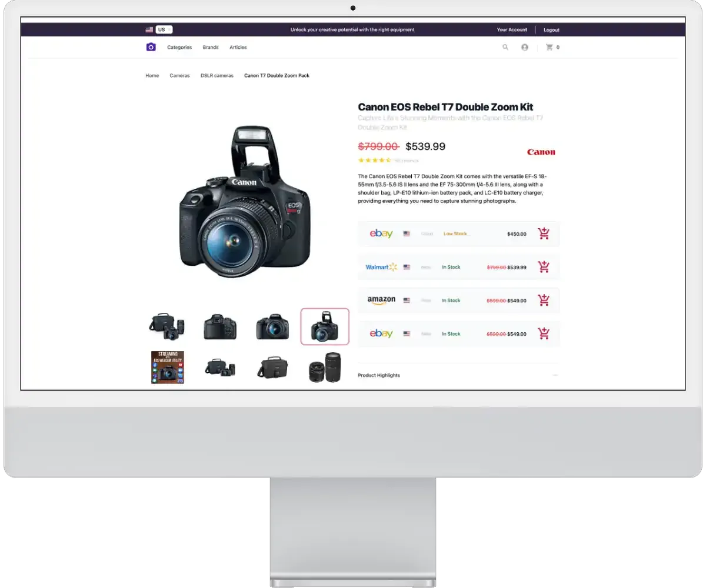The image size is (706, 588).
Task: Navigate to Home breadcrumb
Action: click(x=152, y=75)
